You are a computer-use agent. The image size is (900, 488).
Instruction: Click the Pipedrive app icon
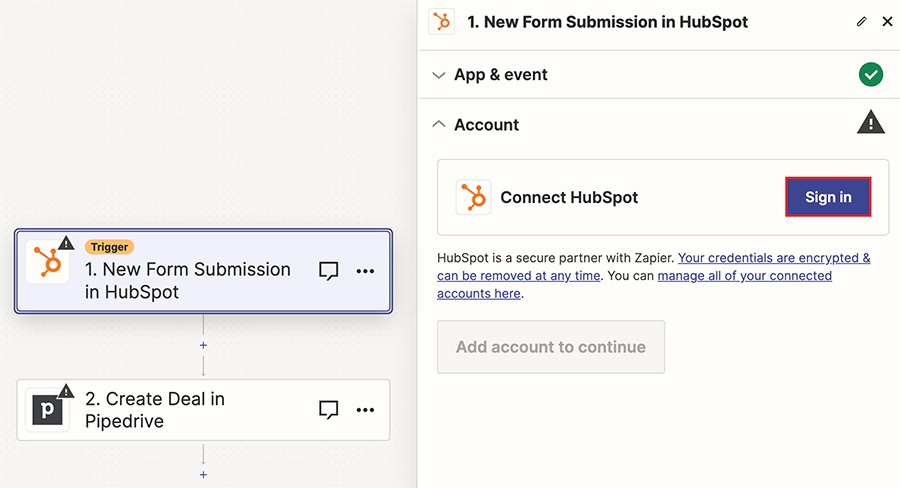tap(48, 410)
